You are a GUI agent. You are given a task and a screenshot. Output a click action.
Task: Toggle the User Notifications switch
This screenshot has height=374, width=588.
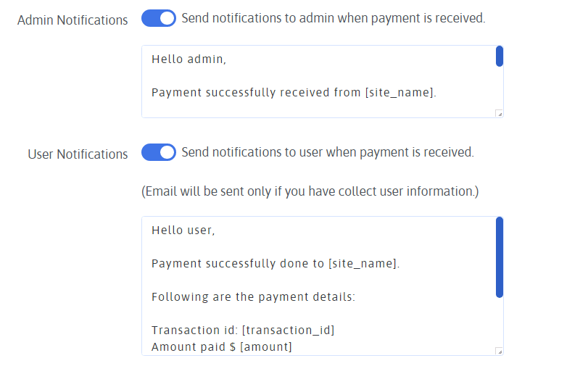tap(159, 153)
